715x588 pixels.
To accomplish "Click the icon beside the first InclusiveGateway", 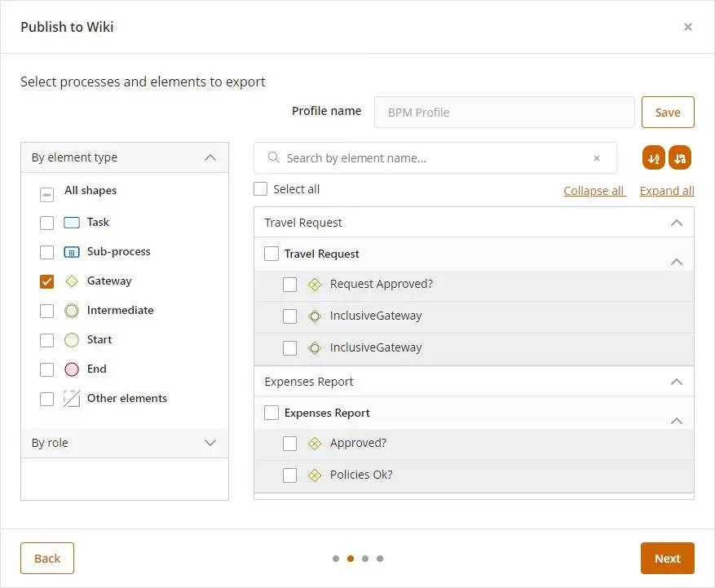I will [315, 316].
